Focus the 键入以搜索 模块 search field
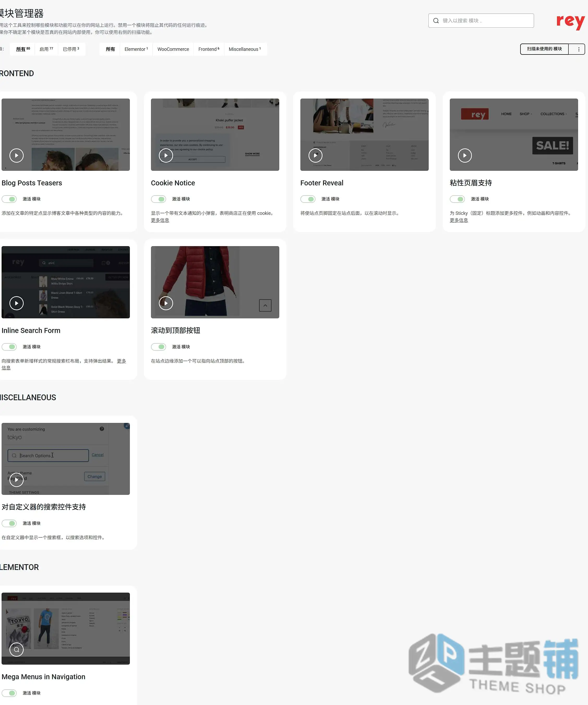Viewport: 588px width, 705px height. pyautogui.click(x=481, y=21)
